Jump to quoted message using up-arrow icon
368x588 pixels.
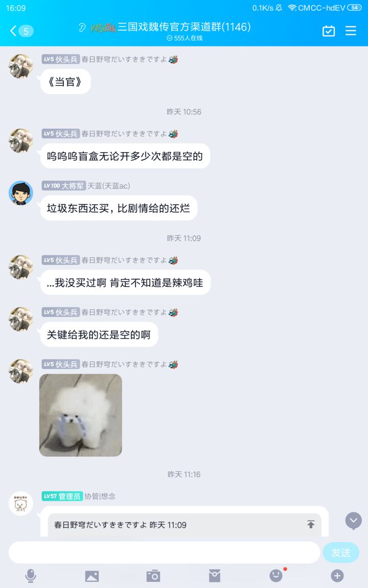point(311,524)
